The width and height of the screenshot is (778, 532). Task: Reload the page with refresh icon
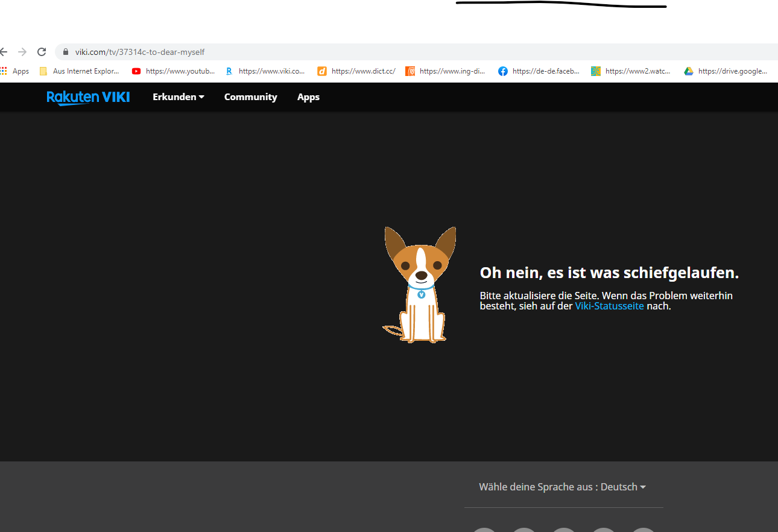point(42,52)
